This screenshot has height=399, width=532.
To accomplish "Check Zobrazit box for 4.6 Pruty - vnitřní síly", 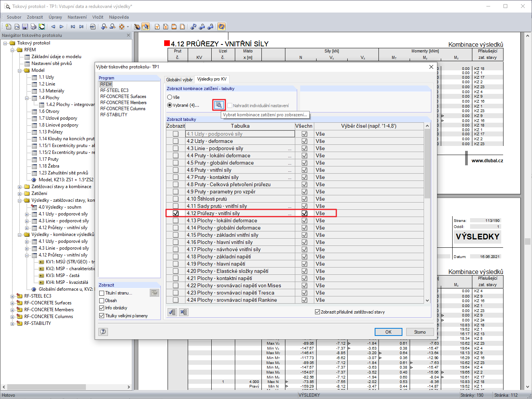I will 176,170.
